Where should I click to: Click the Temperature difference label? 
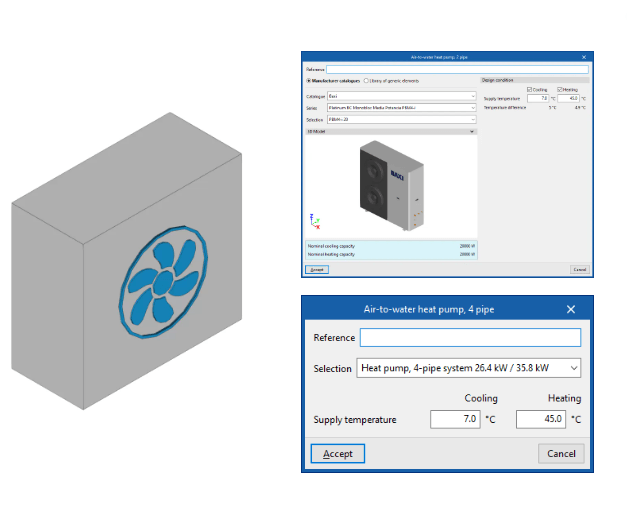[505, 108]
